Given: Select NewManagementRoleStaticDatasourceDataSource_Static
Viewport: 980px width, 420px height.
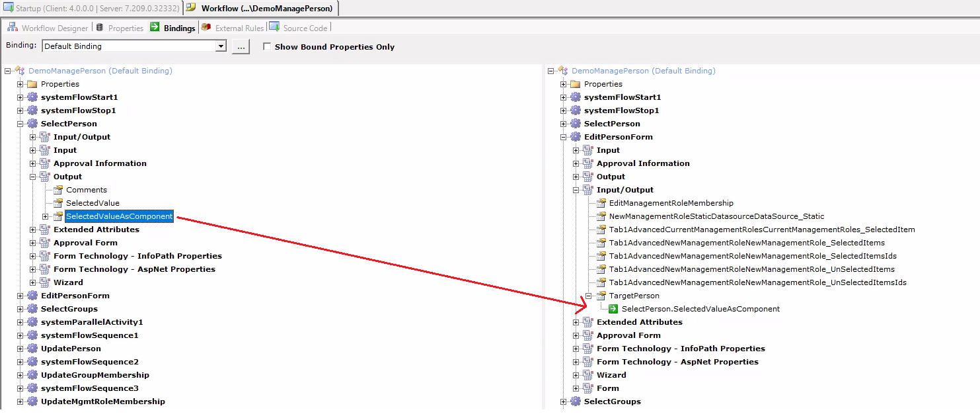Looking at the screenshot, I should (x=716, y=216).
